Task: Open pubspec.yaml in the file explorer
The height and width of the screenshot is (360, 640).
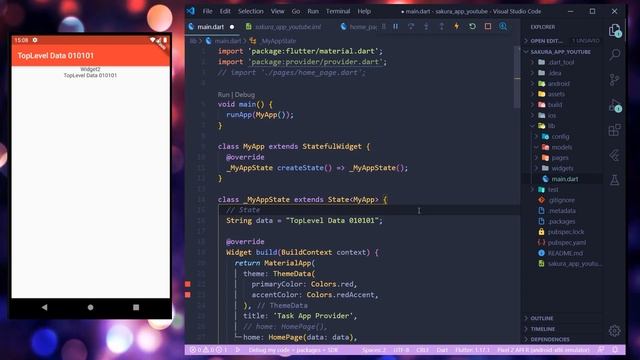Action: point(567,242)
